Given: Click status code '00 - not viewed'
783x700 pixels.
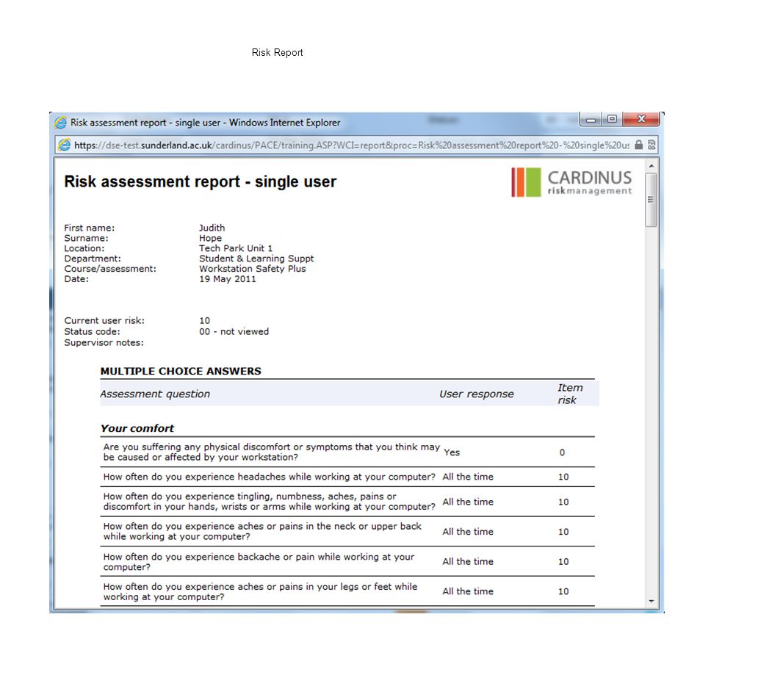Looking at the screenshot, I should click(x=234, y=331).
